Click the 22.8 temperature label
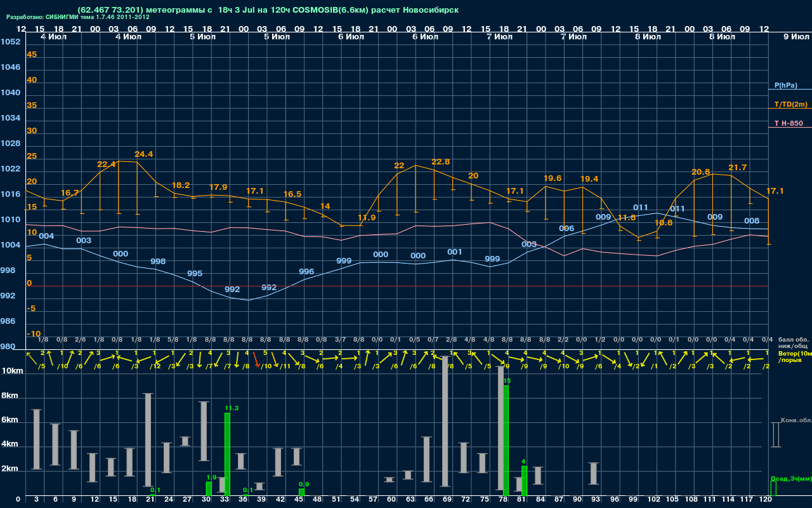 tap(440, 162)
